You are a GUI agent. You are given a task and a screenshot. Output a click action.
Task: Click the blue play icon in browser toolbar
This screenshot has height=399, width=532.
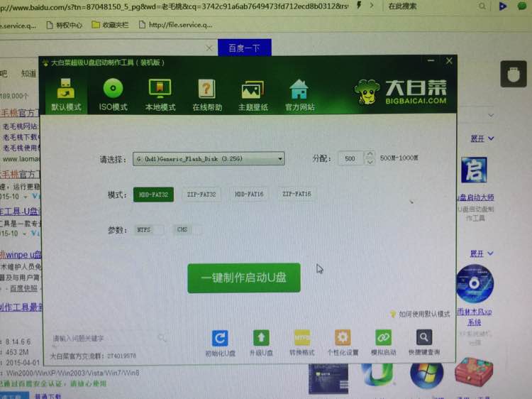[503, 6]
